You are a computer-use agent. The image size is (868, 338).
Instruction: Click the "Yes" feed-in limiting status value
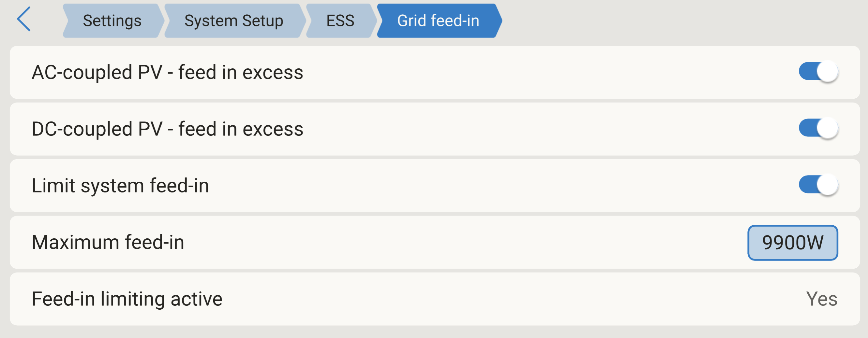coord(821,299)
